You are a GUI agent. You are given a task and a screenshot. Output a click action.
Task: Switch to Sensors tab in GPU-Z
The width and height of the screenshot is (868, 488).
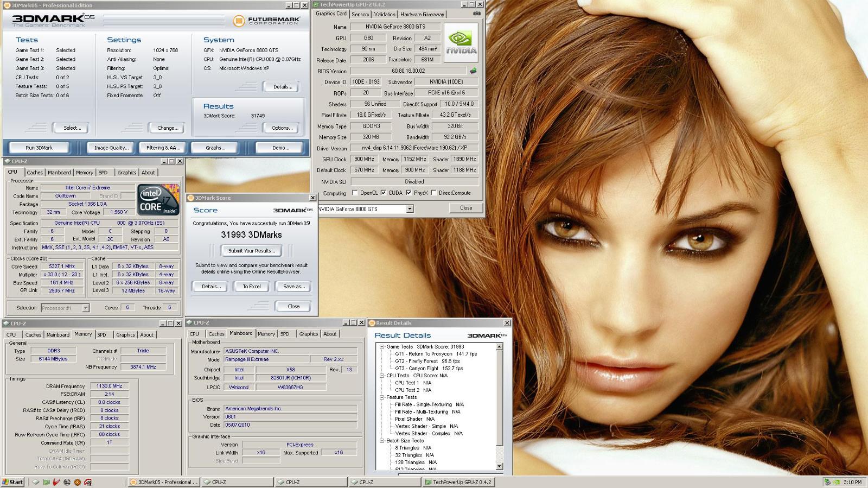click(360, 15)
